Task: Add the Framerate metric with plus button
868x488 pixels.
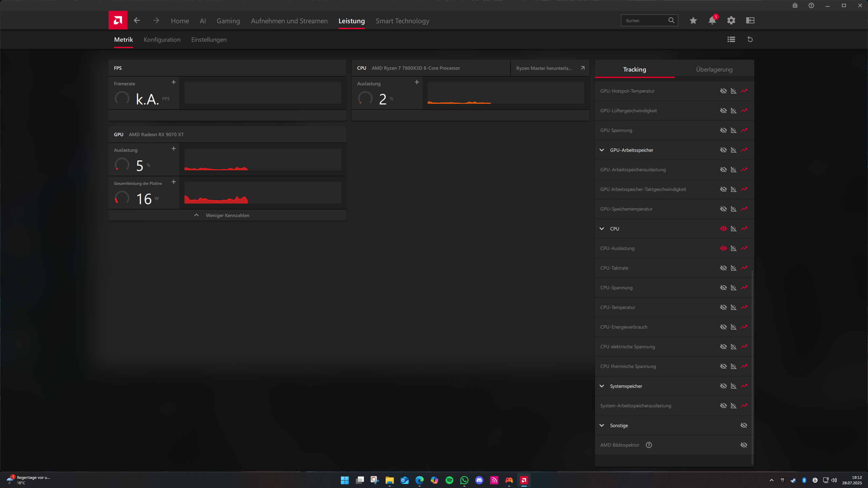Action: pyautogui.click(x=173, y=82)
